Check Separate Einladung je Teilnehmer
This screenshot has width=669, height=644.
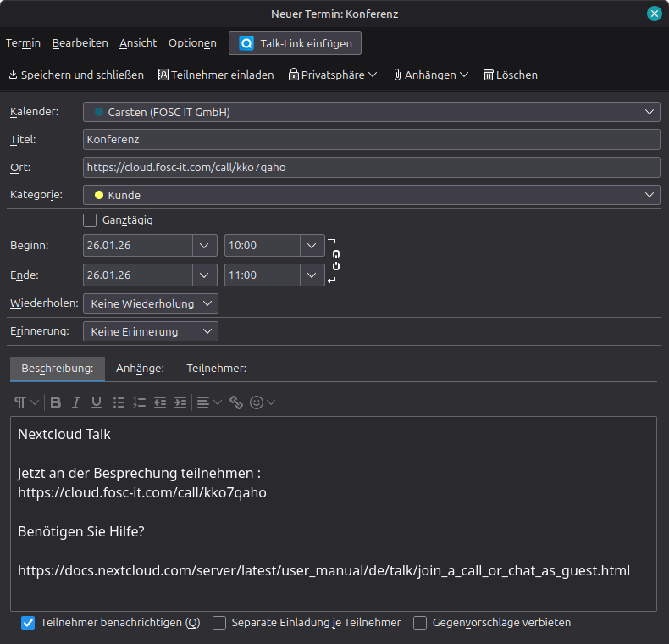pos(219,623)
